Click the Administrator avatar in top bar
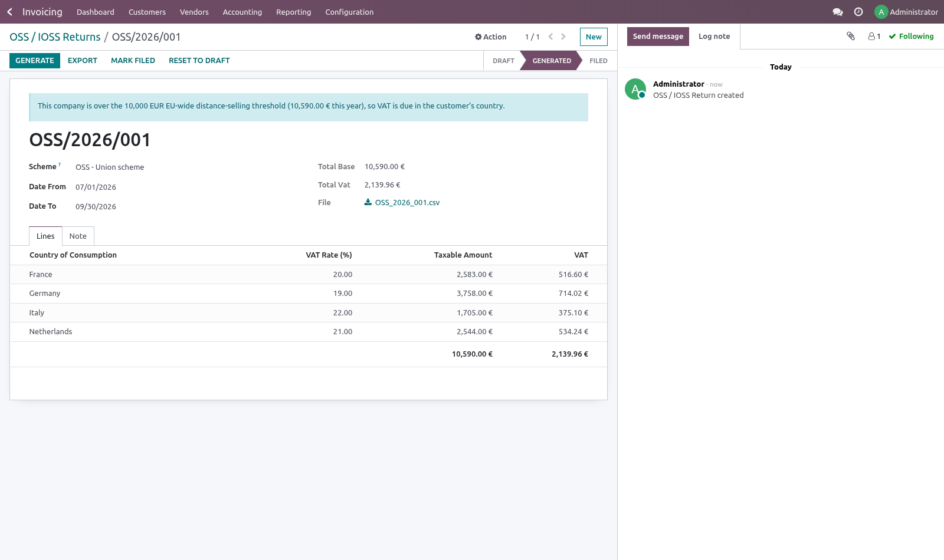The width and height of the screenshot is (944, 560). tap(881, 12)
